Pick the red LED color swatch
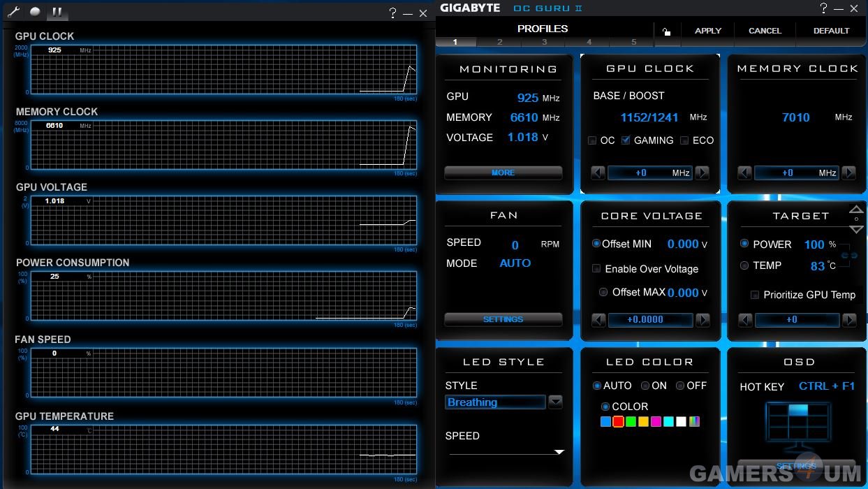 [618, 421]
